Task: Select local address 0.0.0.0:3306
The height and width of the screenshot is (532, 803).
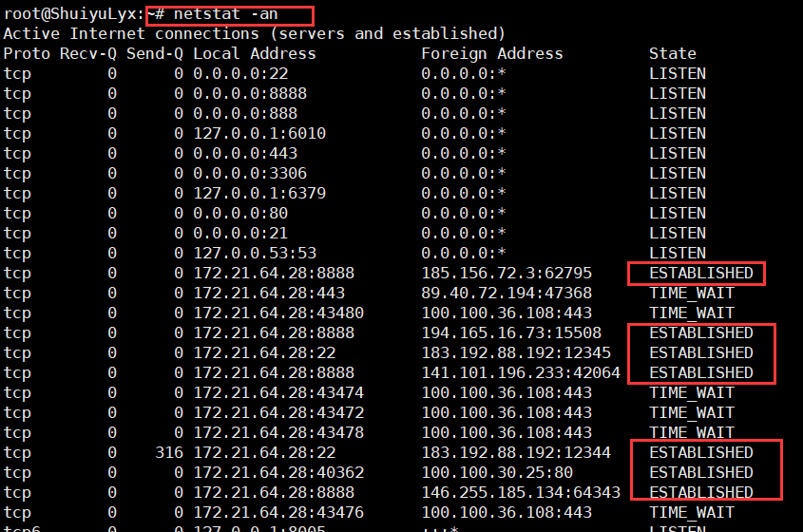Action: (x=250, y=174)
